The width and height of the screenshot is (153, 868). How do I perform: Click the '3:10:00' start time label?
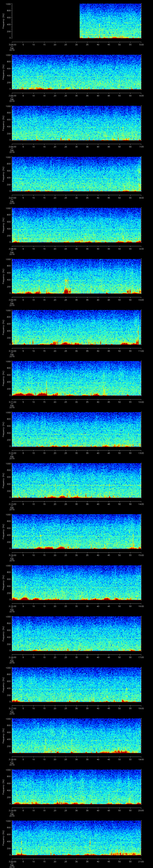pos(12,351)
